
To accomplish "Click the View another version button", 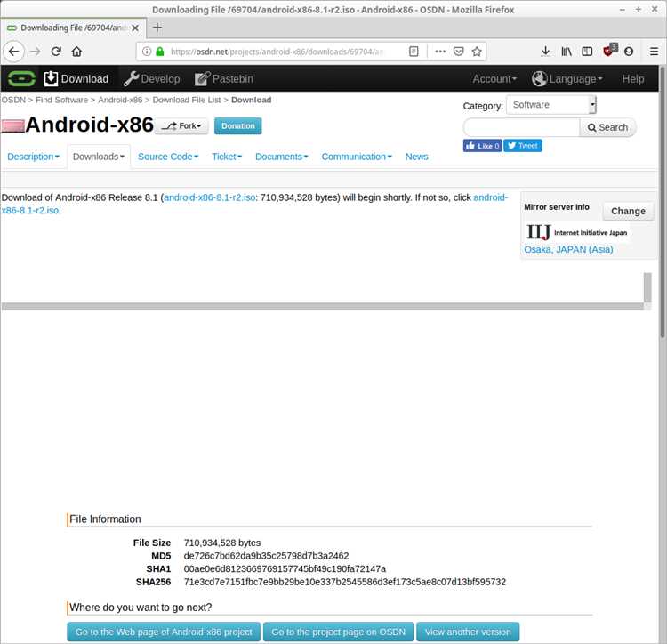I will pyautogui.click(x=468, y=632).
